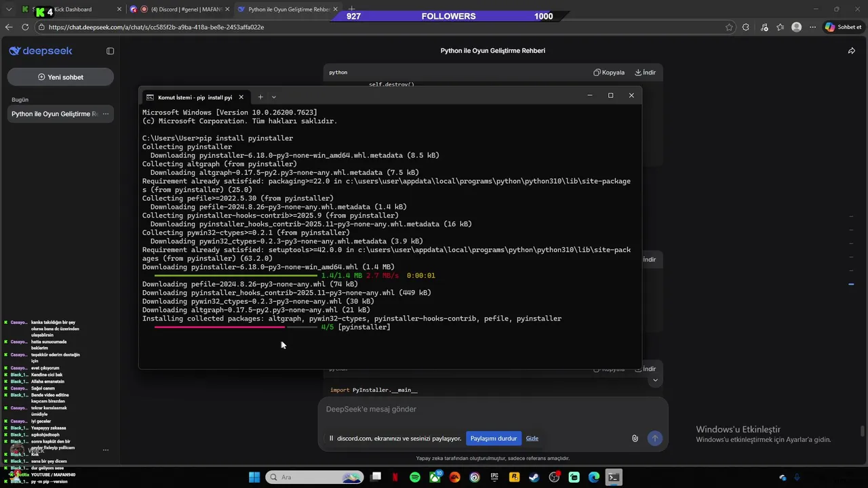Screen dimensions: 868x488
Task: Collapse the bottom code block chevron
Action: pos(654,381)
